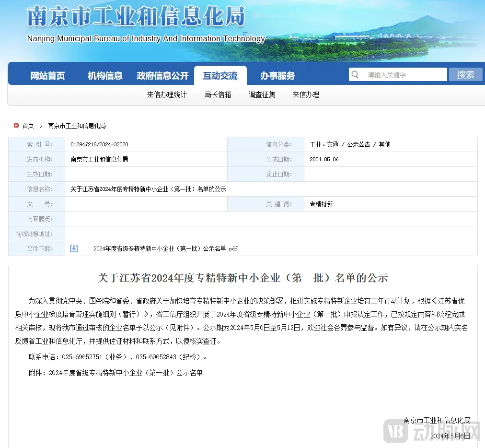Image resolution: width=485 pixels, height=448 pixels.
Task: Open the 机构信息 navigation tab
Action: [x=105, y=76]
